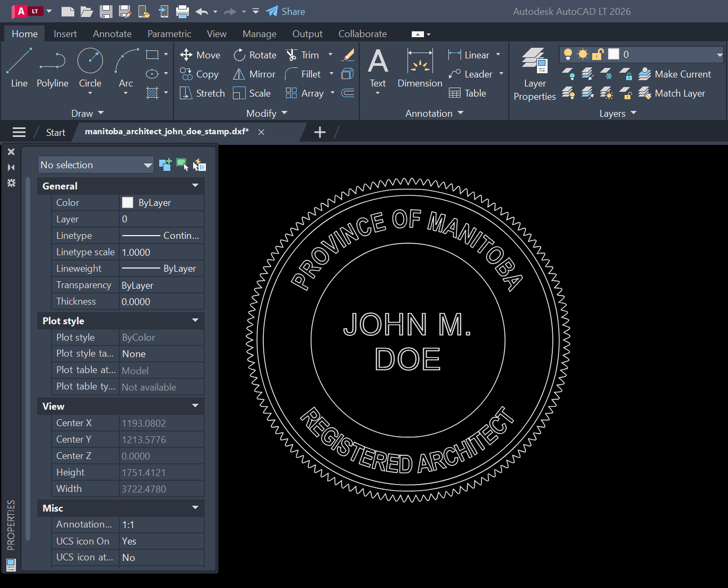Click the Color ByLayer swatch in Properties
The width and height of the screenshot is (728, 588).
tap(127, 202)
